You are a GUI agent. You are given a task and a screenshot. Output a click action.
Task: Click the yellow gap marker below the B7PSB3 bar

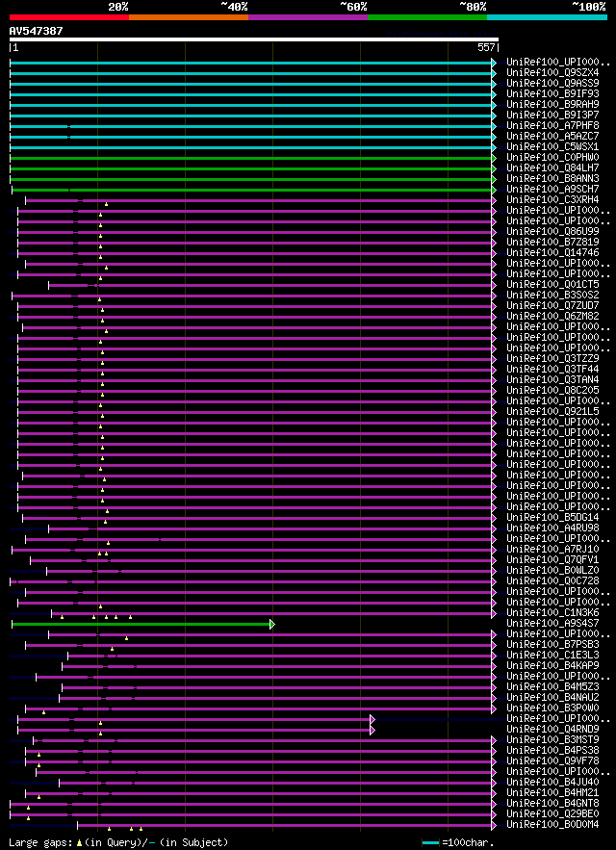(113, 649)
